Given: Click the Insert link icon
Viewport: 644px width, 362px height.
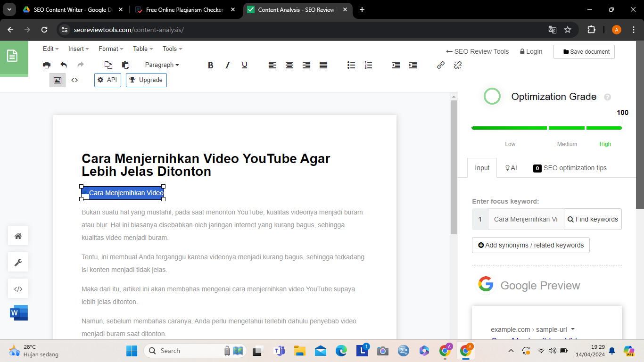Looking at the screenshot, I should point(441,65).
